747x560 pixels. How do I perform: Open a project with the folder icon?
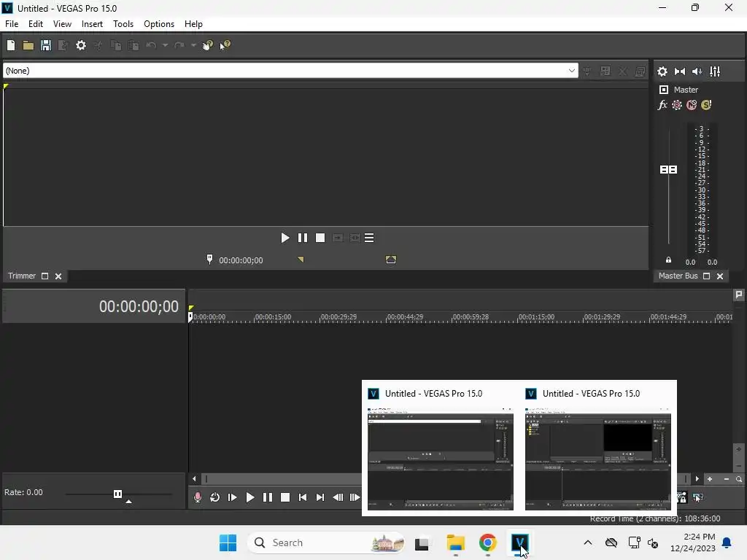pyautogui.click(x=28, y=45)
